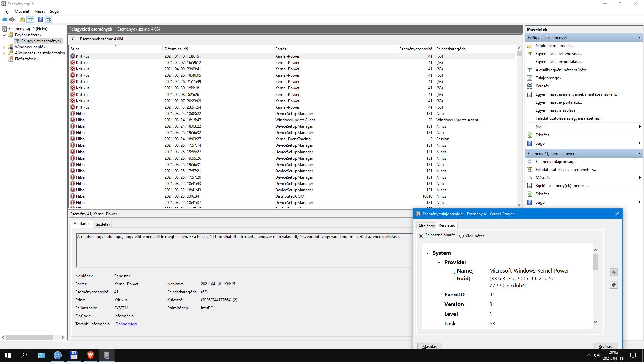The height and width of the screenshot is (362, 644).
Task: Expand Windows-naplók tree node
Action: (4, 47)
